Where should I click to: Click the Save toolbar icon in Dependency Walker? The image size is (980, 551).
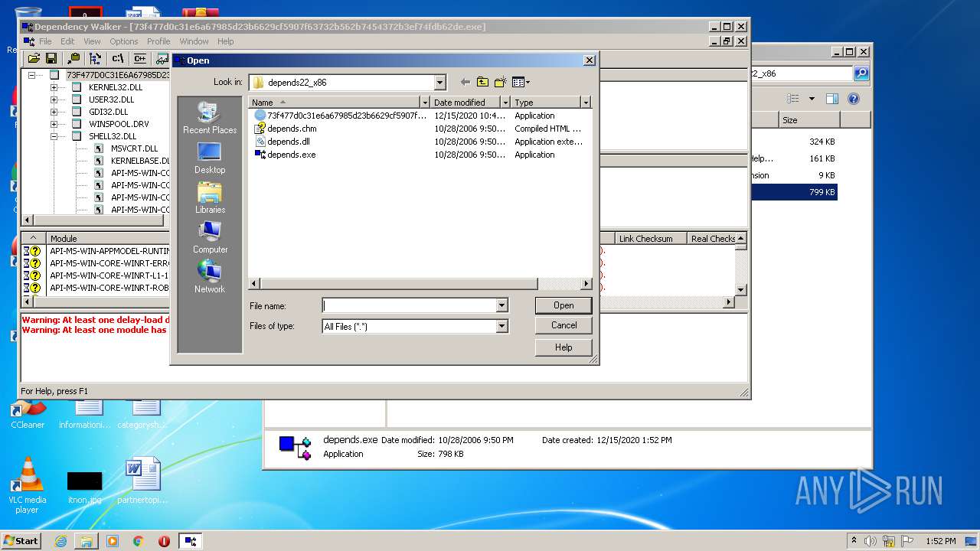(51, 58)
